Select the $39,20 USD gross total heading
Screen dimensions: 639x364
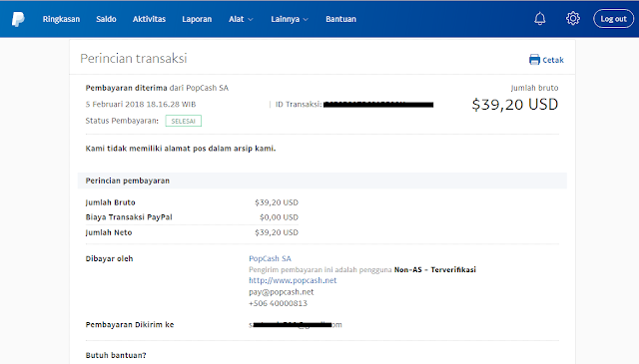click(x=515, y=105)
